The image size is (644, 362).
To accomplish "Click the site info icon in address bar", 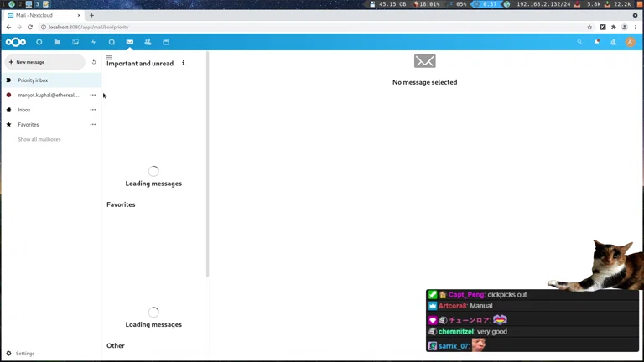I will [44, 27].
